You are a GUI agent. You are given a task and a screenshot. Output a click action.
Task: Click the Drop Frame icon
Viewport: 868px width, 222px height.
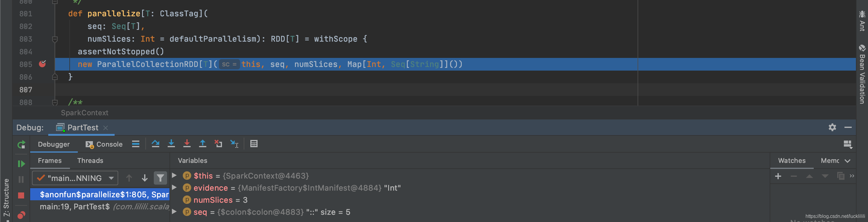(218, 144)
